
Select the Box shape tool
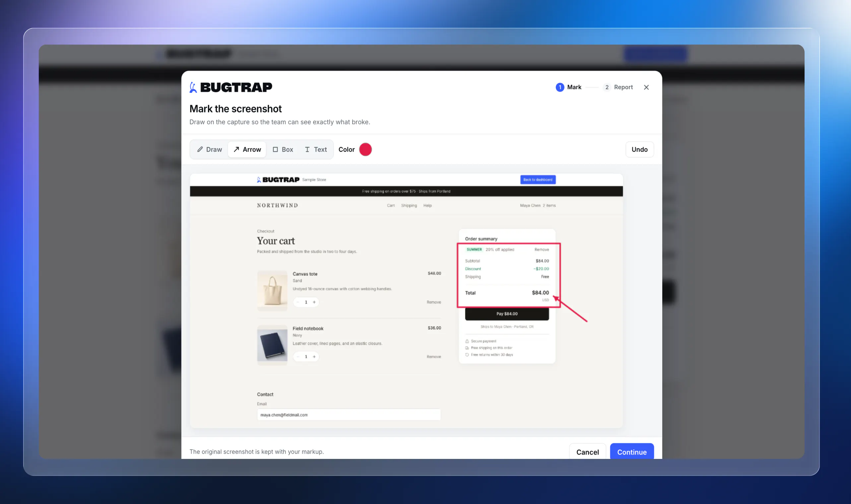[283, 150]
